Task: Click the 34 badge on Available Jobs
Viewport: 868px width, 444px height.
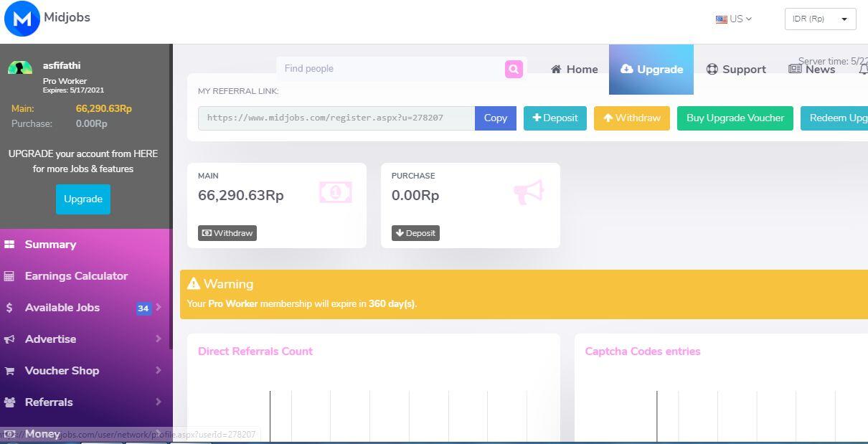Action: click(143, 308)
